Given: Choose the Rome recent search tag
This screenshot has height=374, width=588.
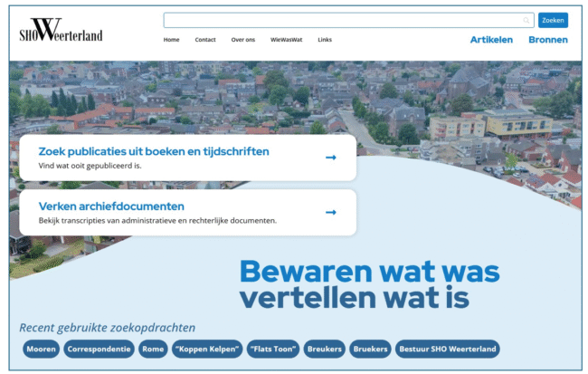Looking at the screenshot, I should (x=153, y=349).
